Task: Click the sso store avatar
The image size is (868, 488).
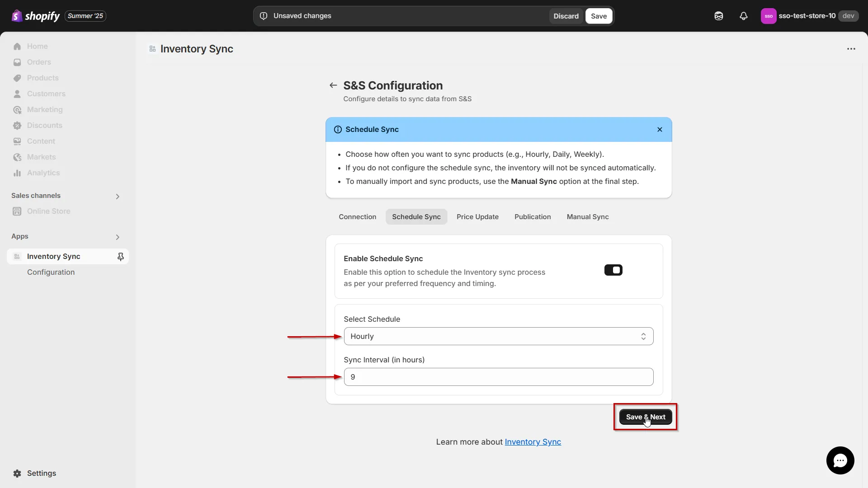Action: 769,16
